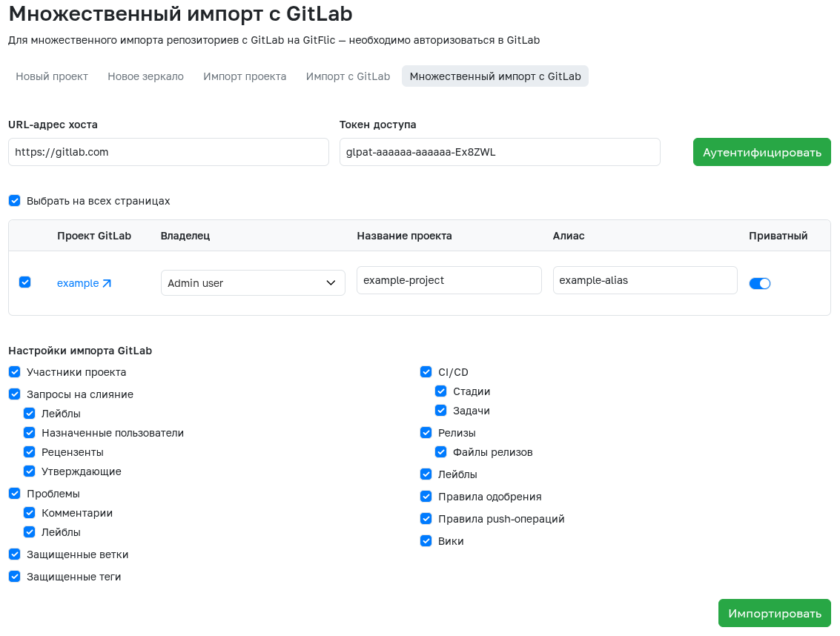Image resolution: width=840 pixels, height=636 pixels.
Task: Toggle Комментарии checkbox
Action: pyautogui.click(x=30, y=513)
